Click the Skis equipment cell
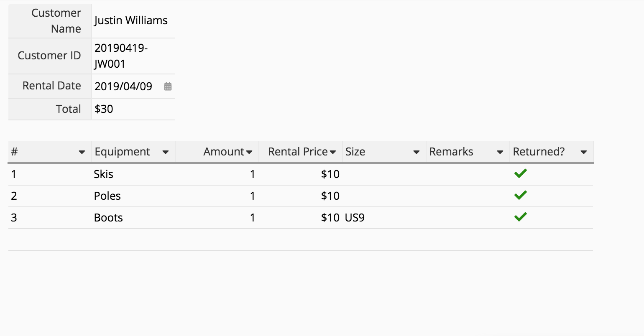The width and height of the screenshot is (644, 336). pyautogui.click(x=104, y=174)
